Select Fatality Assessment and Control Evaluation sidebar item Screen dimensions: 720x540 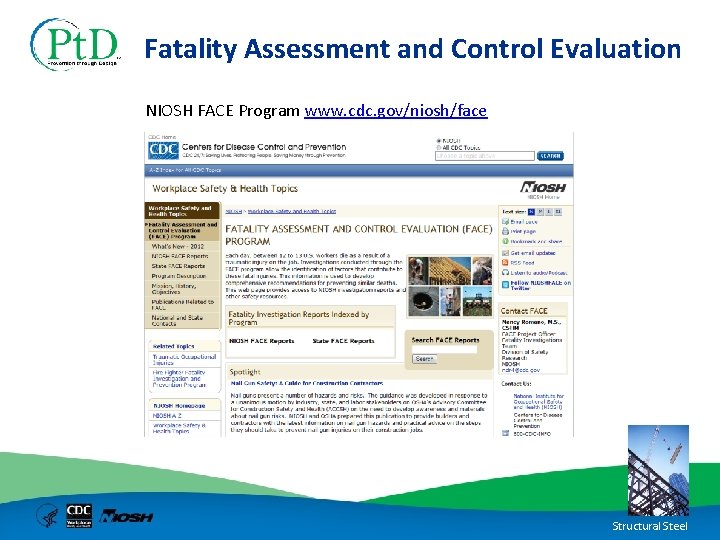point(182,231)
